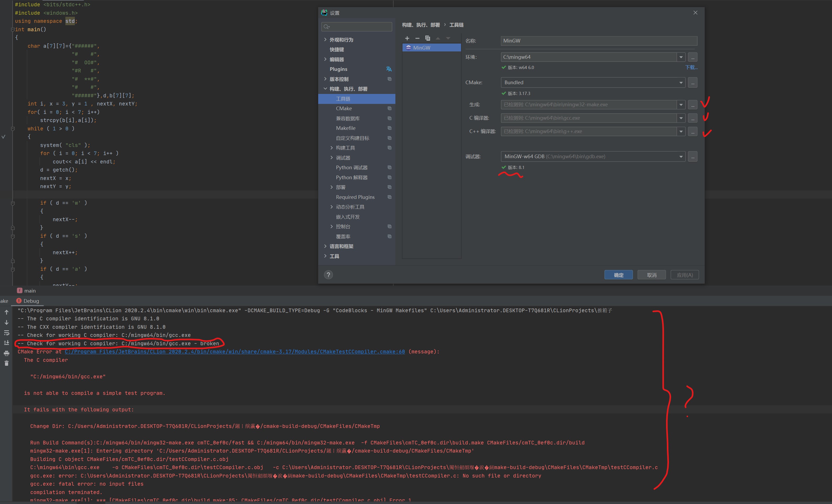Screen dimensions: 832x504
Task: Expand the 编辑器 settings group
Action: pos(325,59)
